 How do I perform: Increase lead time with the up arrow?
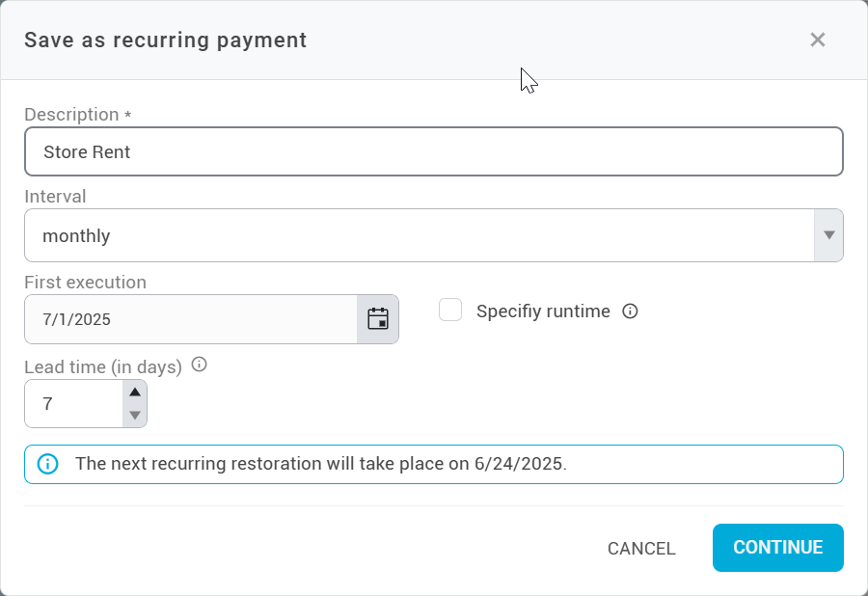[135, 393]
